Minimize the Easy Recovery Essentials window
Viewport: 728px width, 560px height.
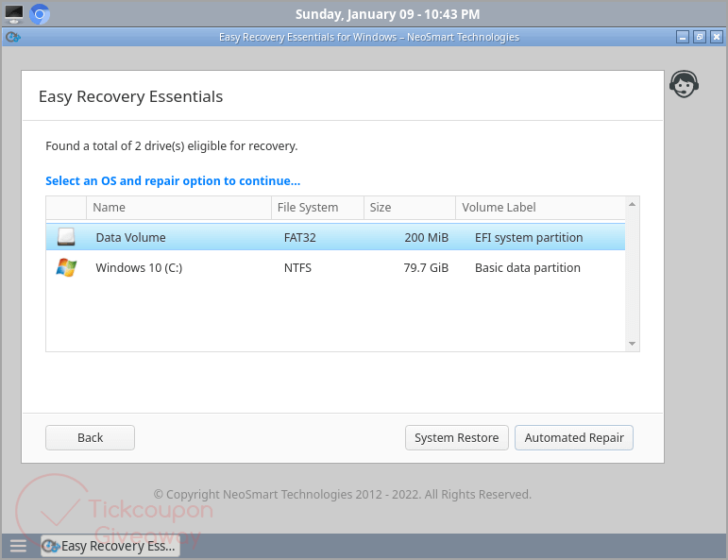tap(683, 37)
